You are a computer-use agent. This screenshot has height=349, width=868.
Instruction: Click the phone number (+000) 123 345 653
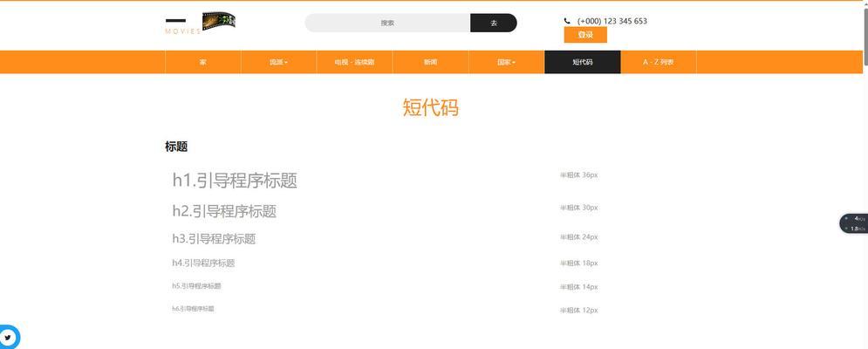pos(612,21)
